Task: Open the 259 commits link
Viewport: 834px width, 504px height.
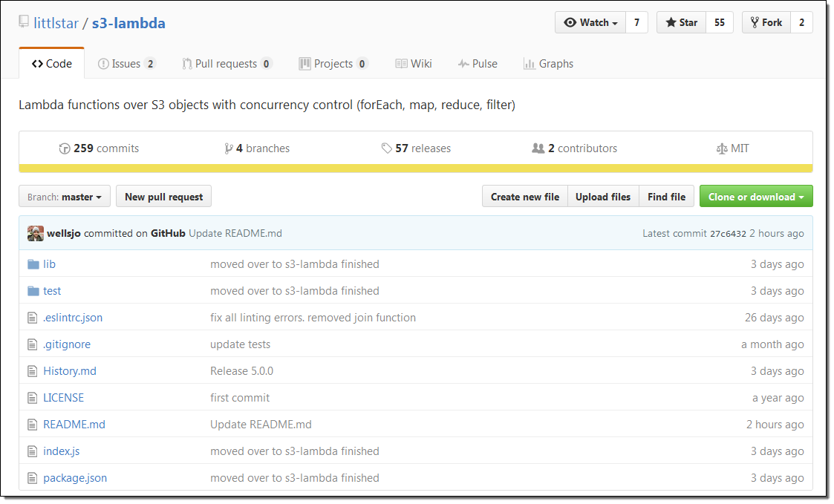Action: point(99,149)
